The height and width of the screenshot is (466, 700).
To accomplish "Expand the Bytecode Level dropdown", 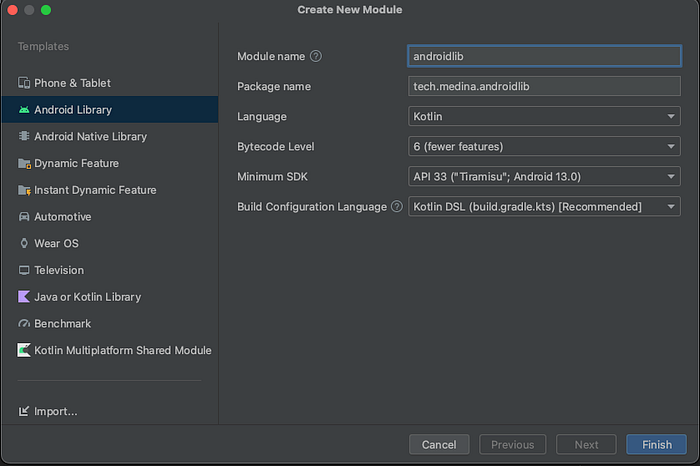I will [545, 147].
